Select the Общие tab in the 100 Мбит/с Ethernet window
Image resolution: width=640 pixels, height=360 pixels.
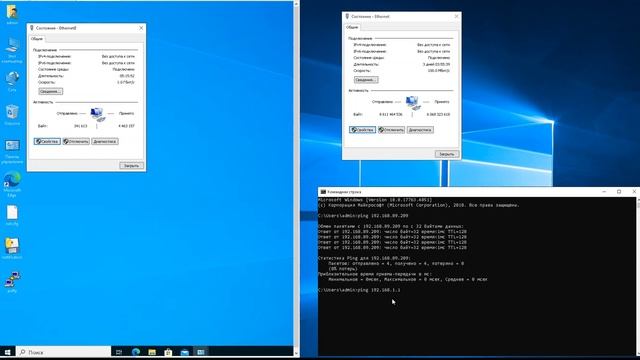[x=352, y=27]
